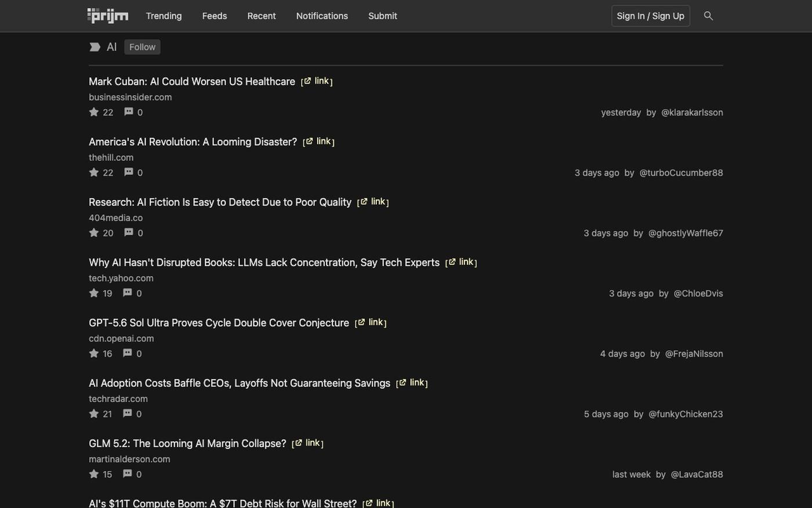
Task: Click the '5 days ago' timestamp
Action: [x=606, y=414]
